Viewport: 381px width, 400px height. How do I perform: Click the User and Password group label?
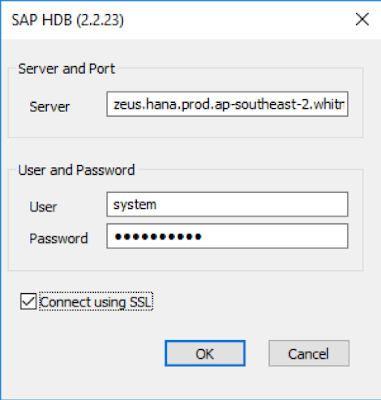click(76, 170)
